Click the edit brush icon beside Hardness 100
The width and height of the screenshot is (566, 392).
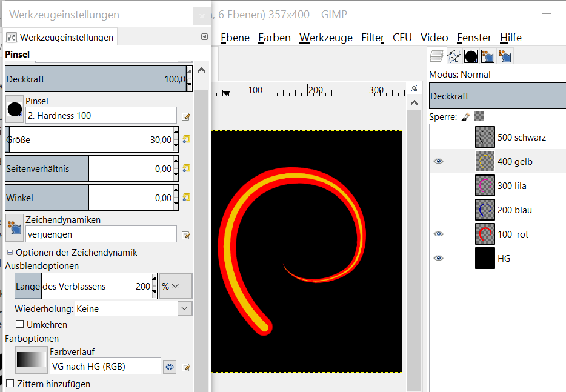[187, 116]
